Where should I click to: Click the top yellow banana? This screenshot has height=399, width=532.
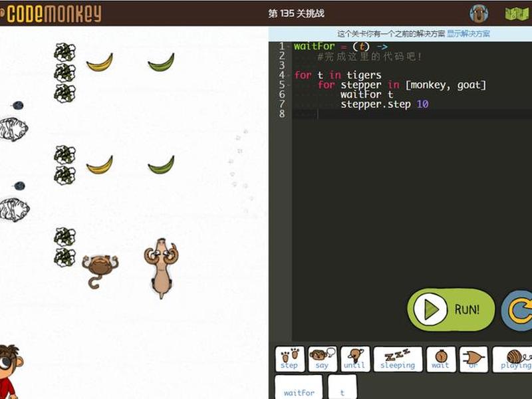99,63
